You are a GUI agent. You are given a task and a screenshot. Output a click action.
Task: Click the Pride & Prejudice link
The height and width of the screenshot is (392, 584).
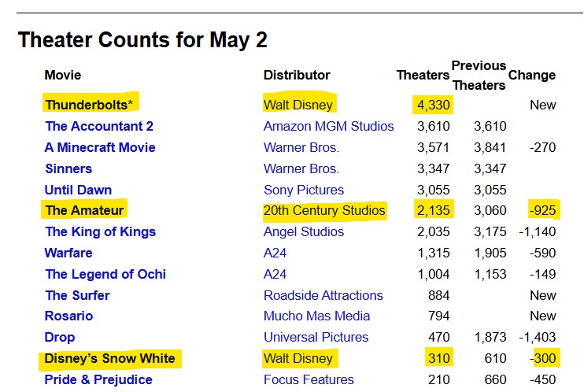(x=98, y=379)
